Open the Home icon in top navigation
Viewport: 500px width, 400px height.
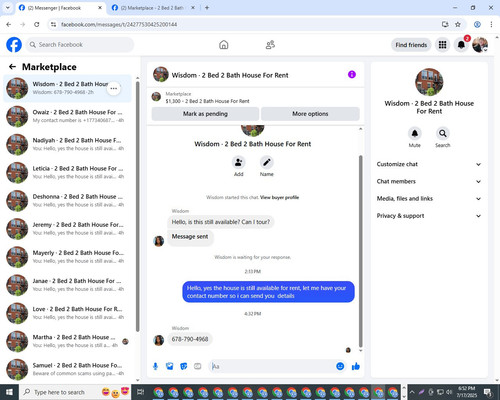click(224, 45)
